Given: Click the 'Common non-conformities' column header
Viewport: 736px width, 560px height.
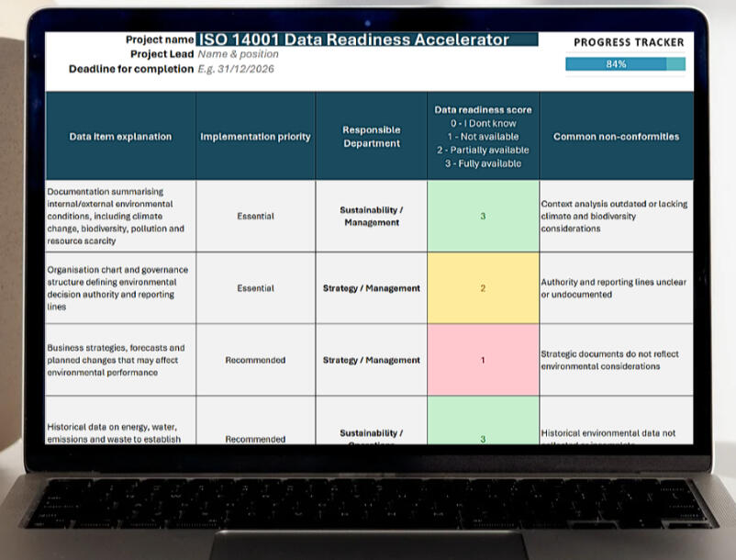Looking at the screenshot, I should (617, 136).
